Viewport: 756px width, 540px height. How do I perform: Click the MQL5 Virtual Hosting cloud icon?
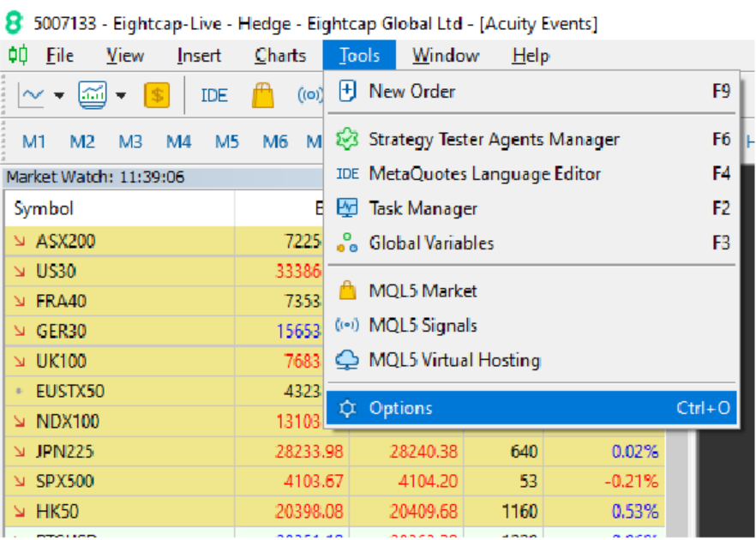click(347, 360)
